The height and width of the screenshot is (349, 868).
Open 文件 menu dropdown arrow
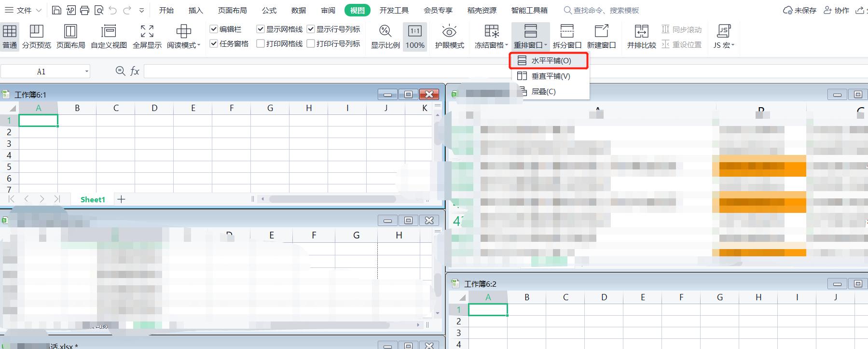click(39, 10)
